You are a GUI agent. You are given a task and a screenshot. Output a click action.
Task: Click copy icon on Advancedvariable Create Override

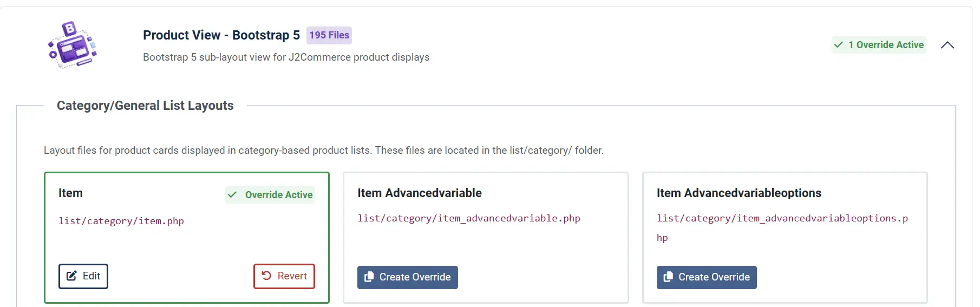point(369,277)
